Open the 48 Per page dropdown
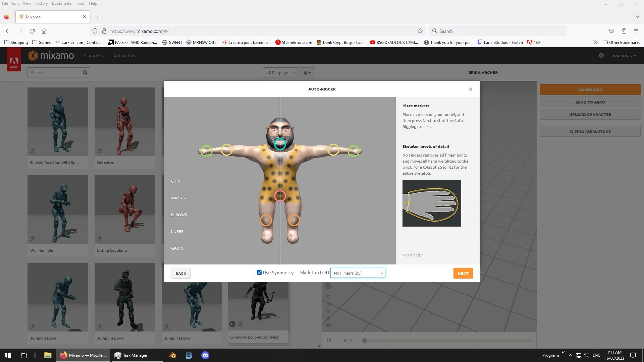The height and width of the screenshot is (362, 644). pos(280,73)
